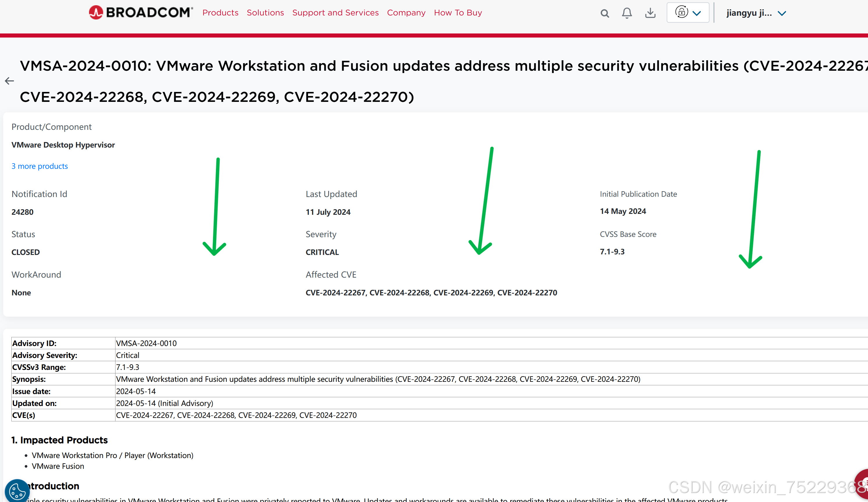Open the search magnifier icon
The height and width of the screenshot is (502, 868).
[604, 13]
